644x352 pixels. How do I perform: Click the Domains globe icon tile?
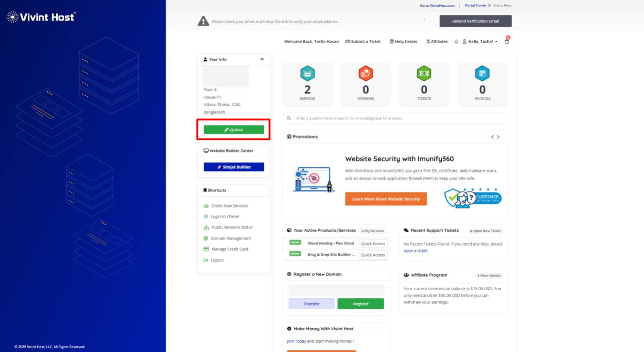(366, 74)
